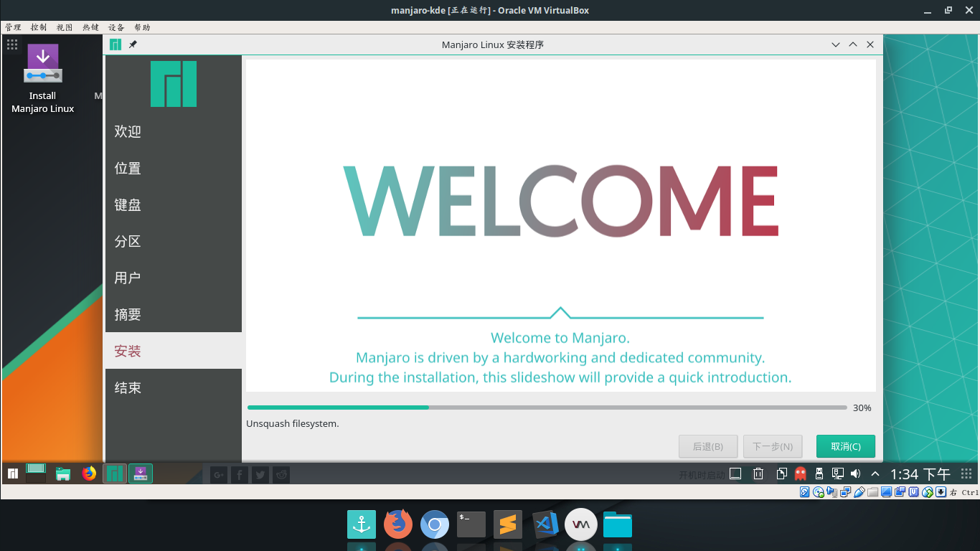Minimize the installer window with the down chevron

[836, 44]
